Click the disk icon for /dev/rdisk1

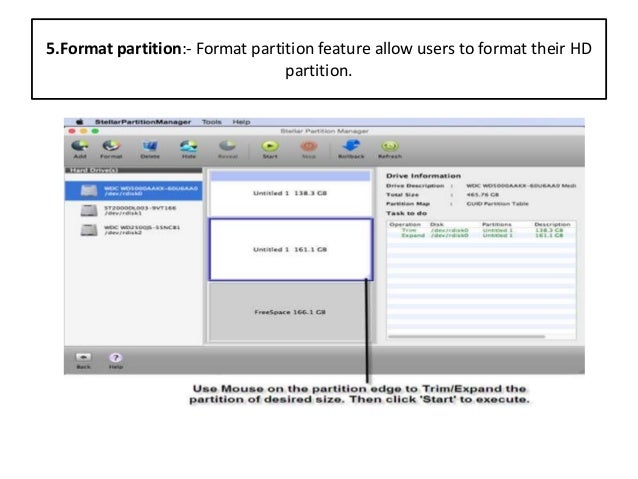89,210
